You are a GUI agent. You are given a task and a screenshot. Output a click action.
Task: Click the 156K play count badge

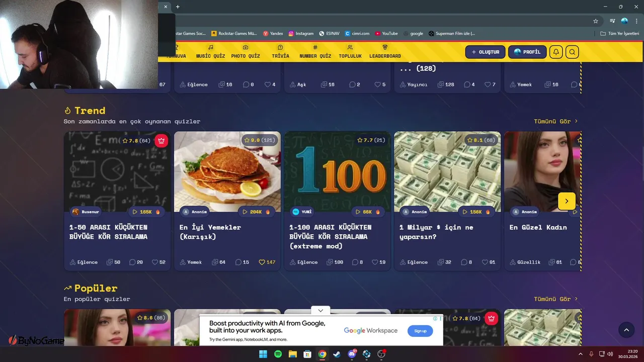pyautogui.click(x=476, y=212)
